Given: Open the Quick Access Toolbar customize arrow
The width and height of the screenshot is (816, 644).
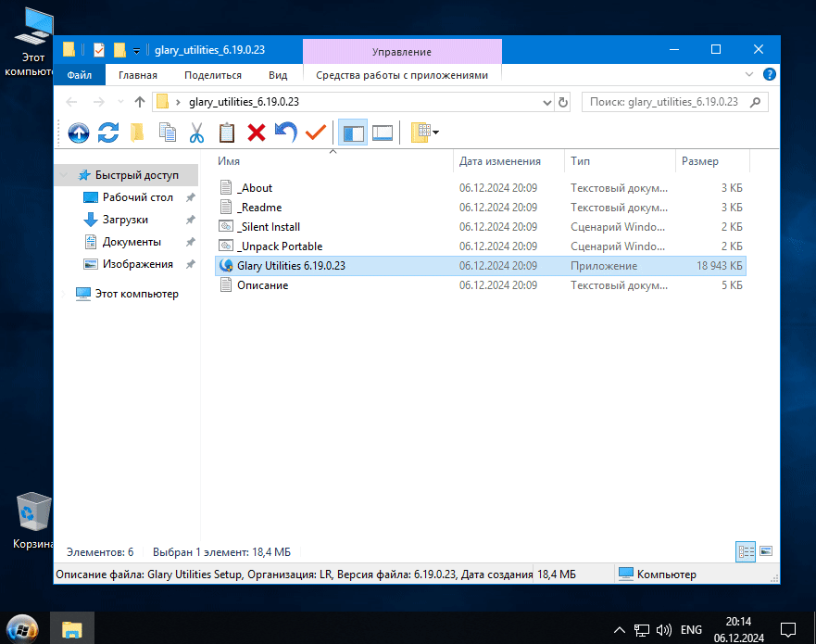Looking at the screenshot, I should coord(136,50).
